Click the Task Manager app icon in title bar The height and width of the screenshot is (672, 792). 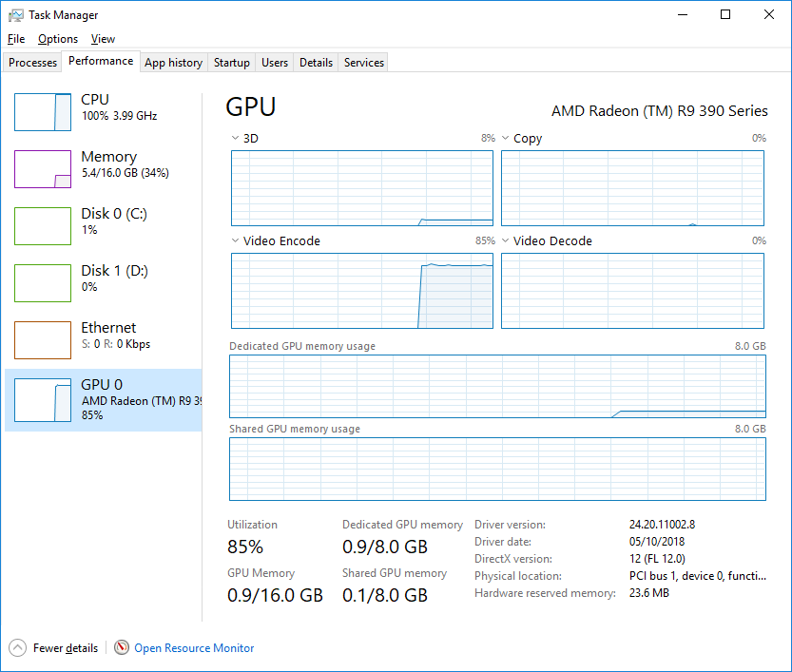[x=16, y=15]
